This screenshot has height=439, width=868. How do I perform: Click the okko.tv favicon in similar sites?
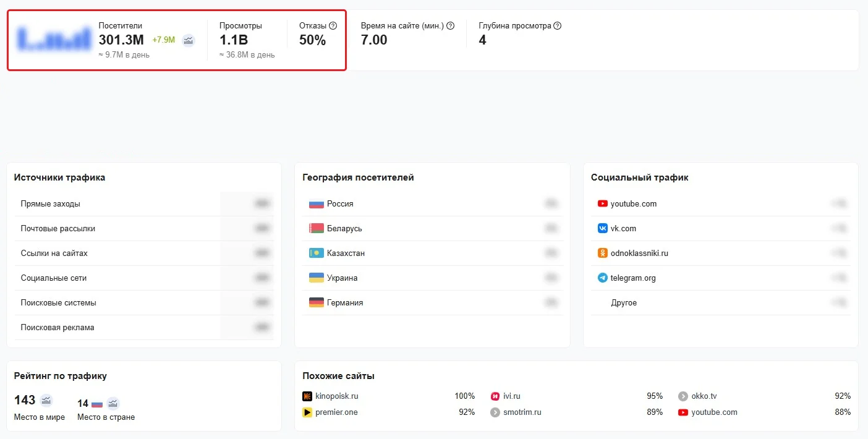point(683,396)
